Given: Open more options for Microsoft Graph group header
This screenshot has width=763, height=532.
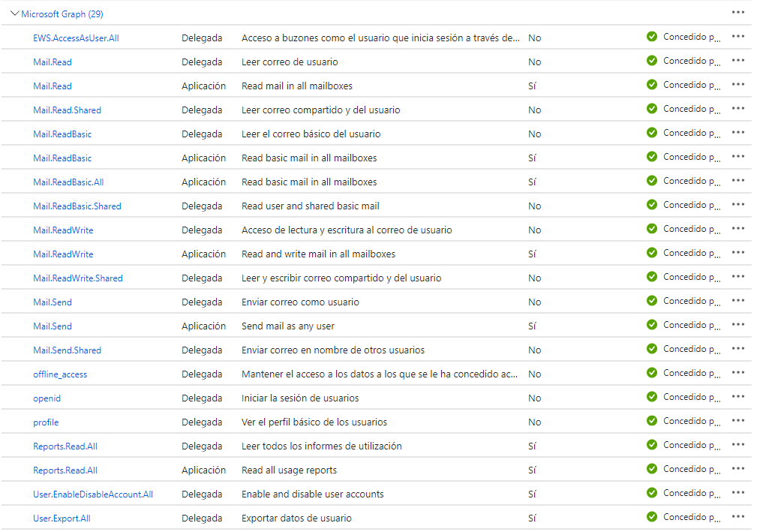Looking at the screenshot, I should [737, 12].
